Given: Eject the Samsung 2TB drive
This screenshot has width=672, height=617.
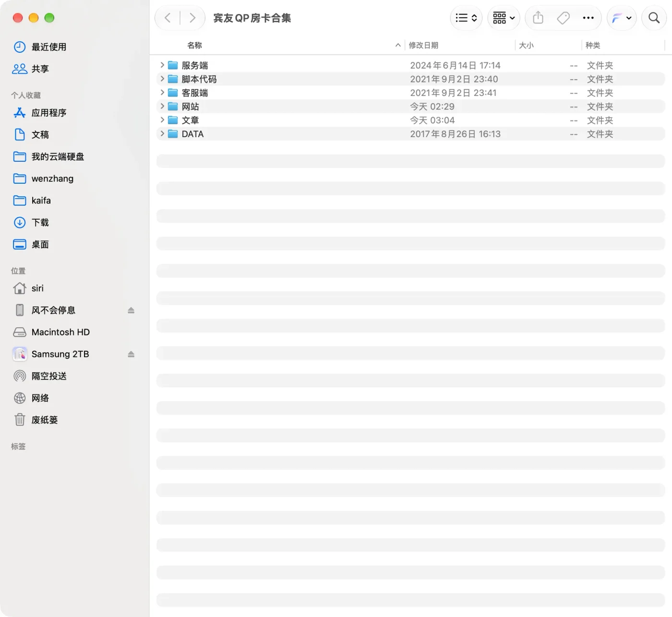Looking at the screenshot, I should (x=131, y=354).
